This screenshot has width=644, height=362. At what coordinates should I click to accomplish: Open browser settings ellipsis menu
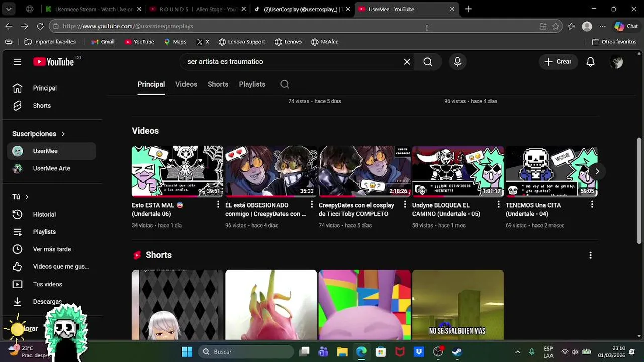click(603, 26)
